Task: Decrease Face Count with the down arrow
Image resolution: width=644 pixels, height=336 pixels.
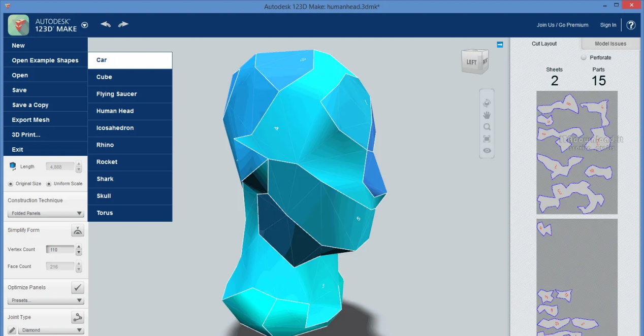Action: pos(79,270)
